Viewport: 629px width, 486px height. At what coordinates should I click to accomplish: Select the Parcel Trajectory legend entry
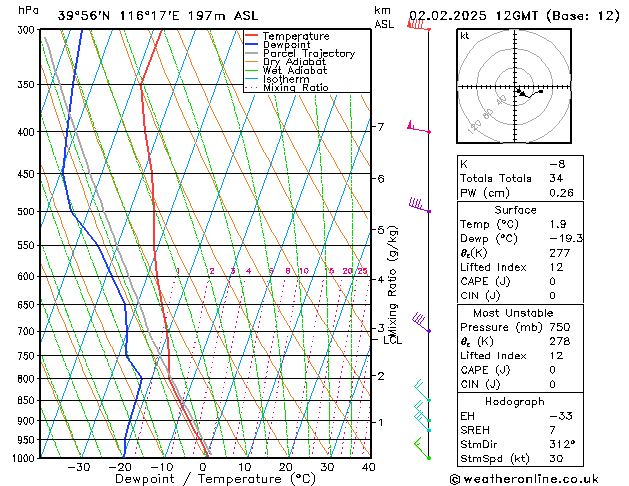tap(300, 53)
